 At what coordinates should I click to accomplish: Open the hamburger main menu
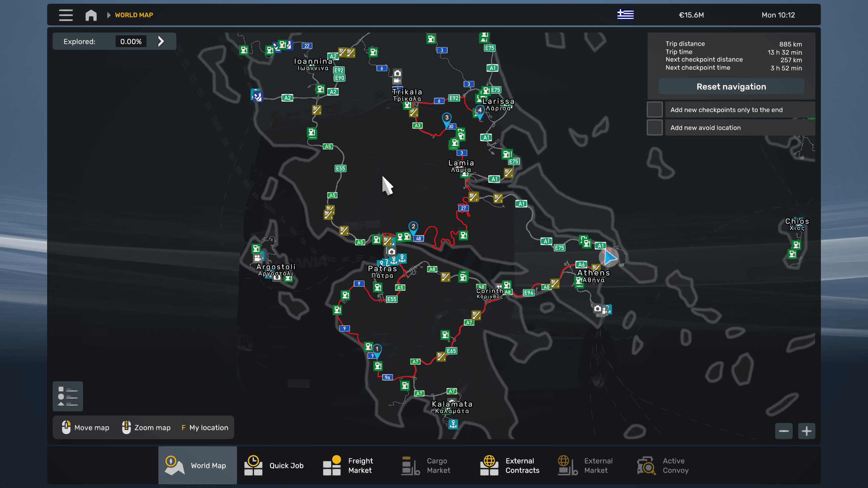click(66, 15)
